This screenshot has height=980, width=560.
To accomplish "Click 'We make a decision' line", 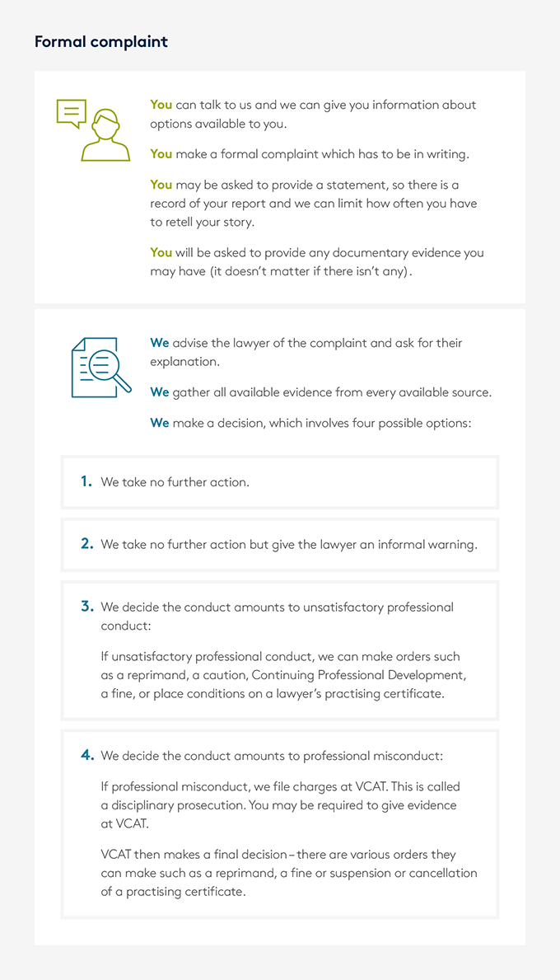I will [x=310, y=423].
